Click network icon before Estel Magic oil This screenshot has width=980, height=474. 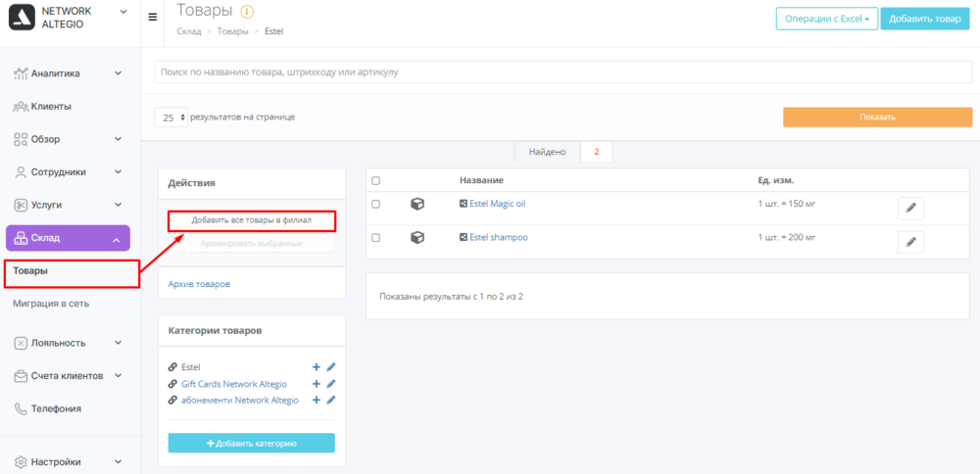pos(464,204)
